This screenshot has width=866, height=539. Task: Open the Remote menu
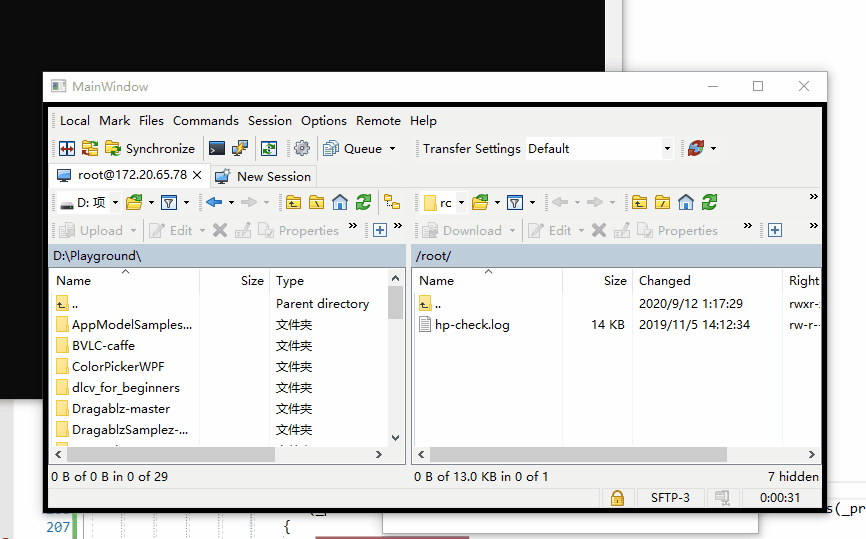[378, 120]
